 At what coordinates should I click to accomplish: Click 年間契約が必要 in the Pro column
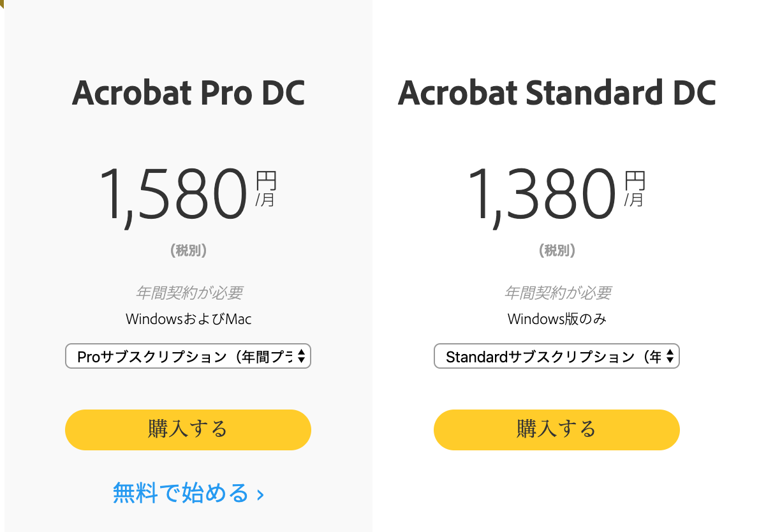point(189,293)
